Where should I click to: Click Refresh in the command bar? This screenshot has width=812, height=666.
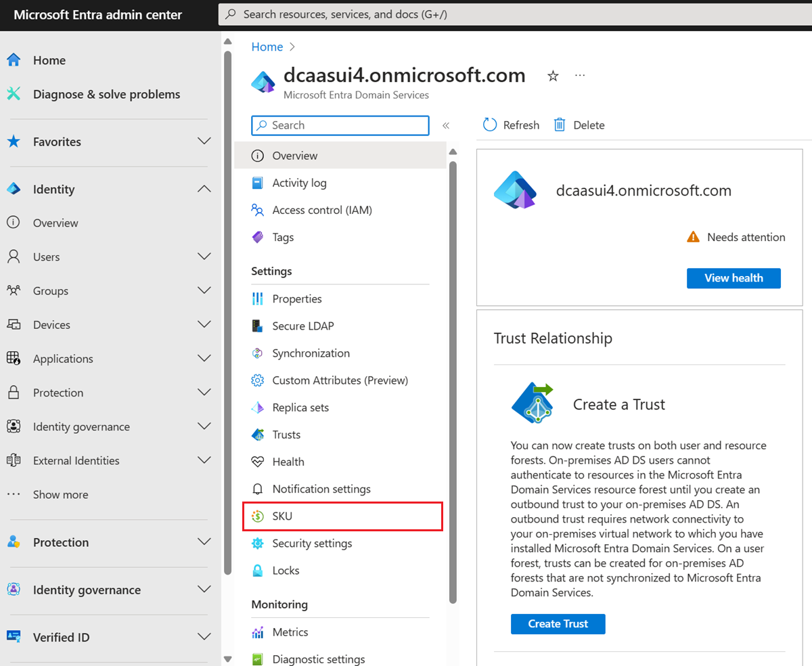pos(511,125)
